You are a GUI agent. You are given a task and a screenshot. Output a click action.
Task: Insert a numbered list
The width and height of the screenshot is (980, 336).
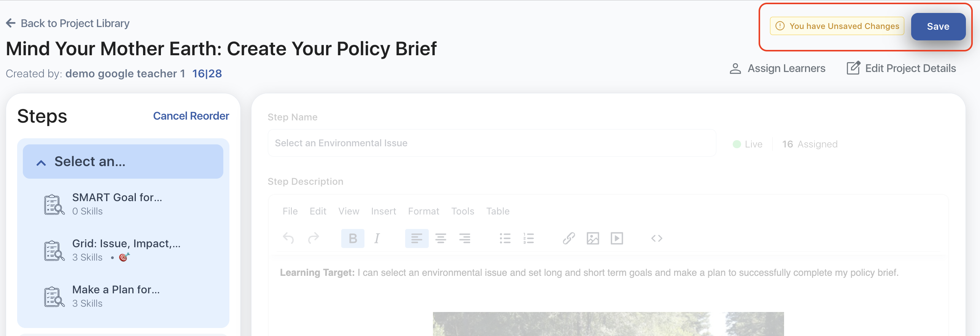pyautogui.click(x=528, y=238)
